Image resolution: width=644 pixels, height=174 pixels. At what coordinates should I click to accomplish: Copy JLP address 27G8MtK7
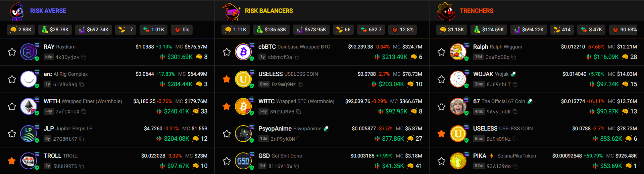(x=82, y=139)
